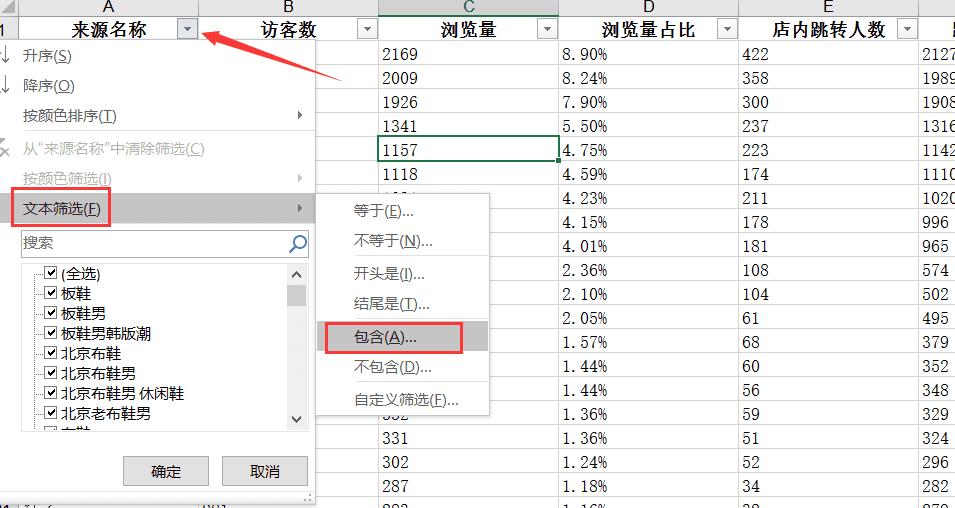This screenshot has width=955, height=508.
Task: Click selected cell 1157
Action: 468,150
